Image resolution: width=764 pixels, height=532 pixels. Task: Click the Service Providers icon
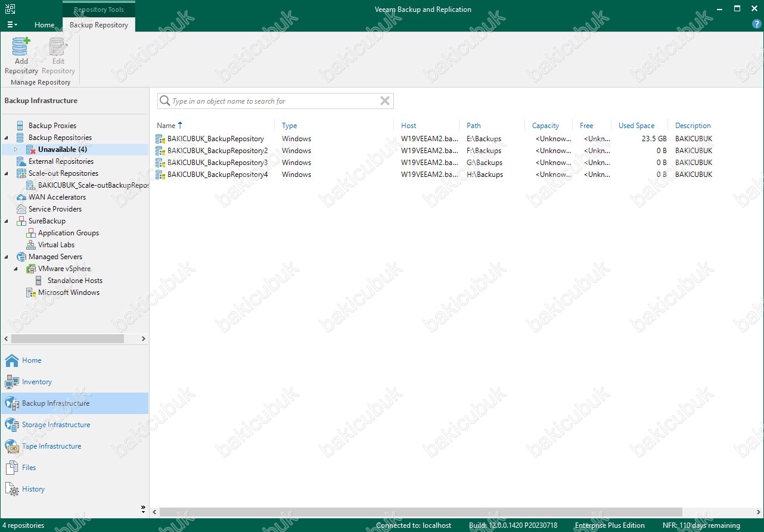[x=21, y=209]
